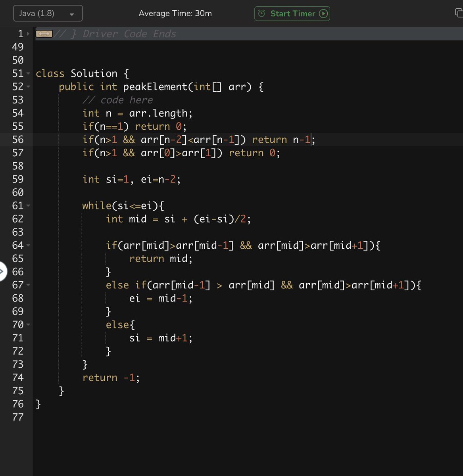Click 'class Solution {' declaration
Screen dimensions: 463x476
[82, 74]
